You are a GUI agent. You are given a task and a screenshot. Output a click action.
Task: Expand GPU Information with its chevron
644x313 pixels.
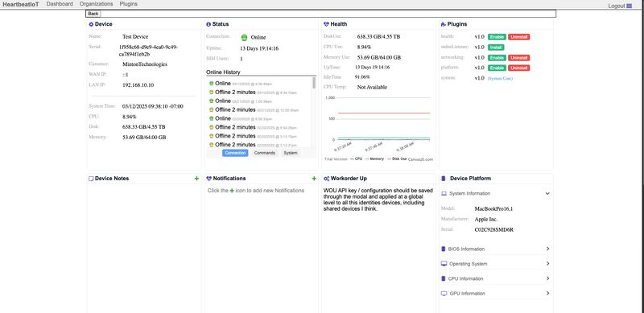[x=548, y=293]
